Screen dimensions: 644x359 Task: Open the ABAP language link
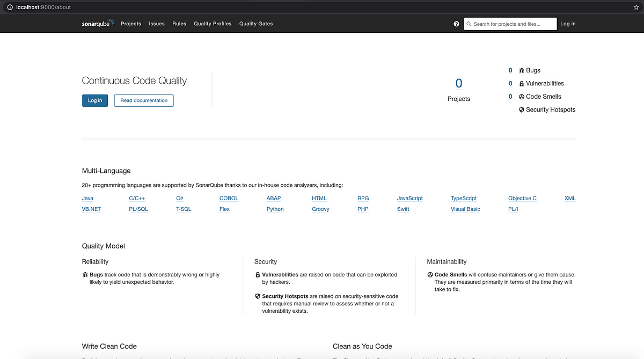(274, 199)
